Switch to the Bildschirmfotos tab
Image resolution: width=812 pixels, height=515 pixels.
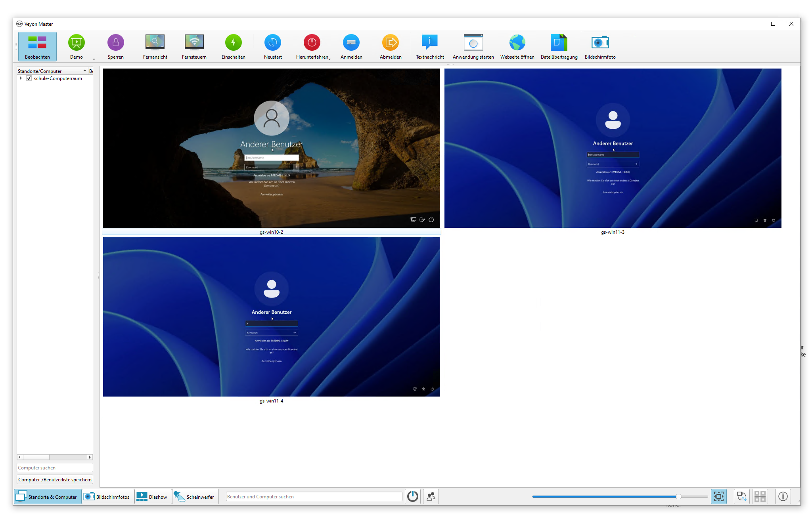pyautogui.click(x=107, y=496)
